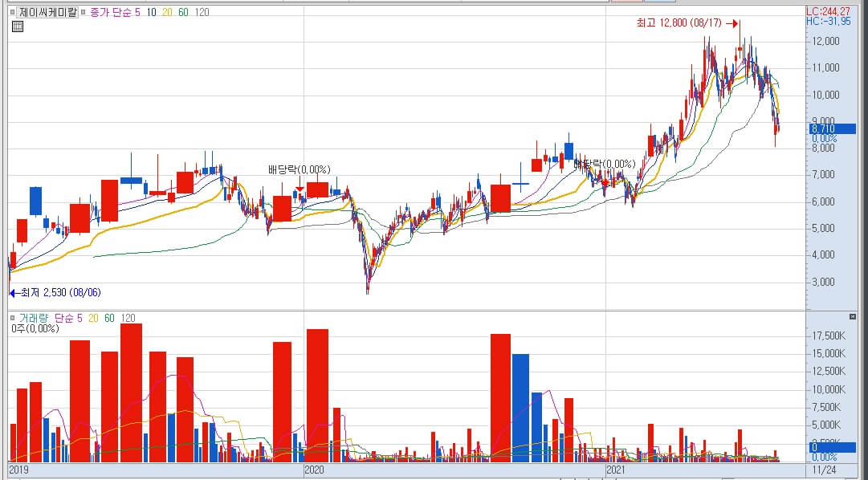Click the 배당락(0.00%) marker near 2021
Image resolution: width=868 pixels, height=480 pixels.
(x=605, y=164)
